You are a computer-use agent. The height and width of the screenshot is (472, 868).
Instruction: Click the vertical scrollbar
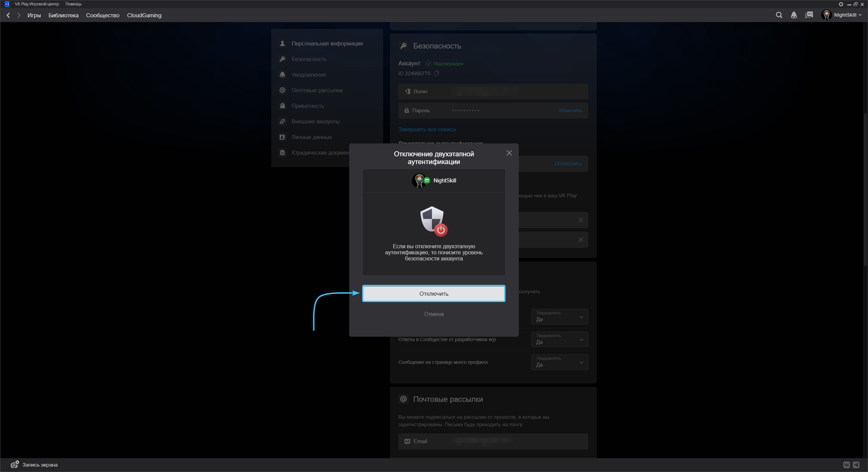tap(865, 190)
